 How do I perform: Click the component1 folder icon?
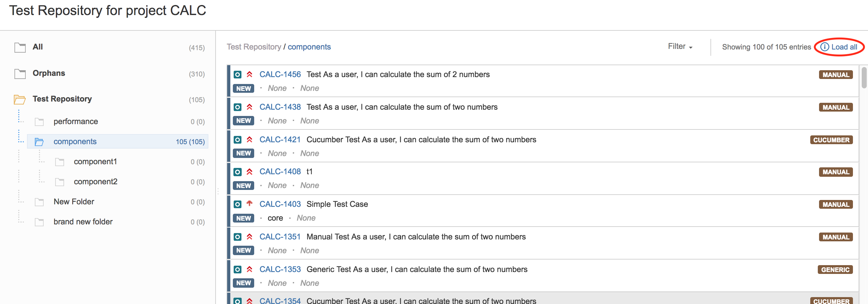tap(60, 162)
